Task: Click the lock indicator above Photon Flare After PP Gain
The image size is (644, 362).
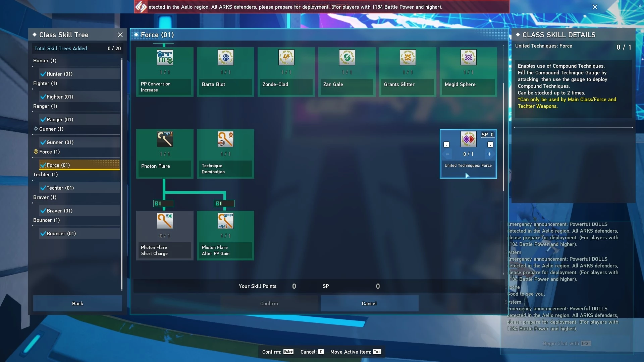Action: click(x=224, y=203)
